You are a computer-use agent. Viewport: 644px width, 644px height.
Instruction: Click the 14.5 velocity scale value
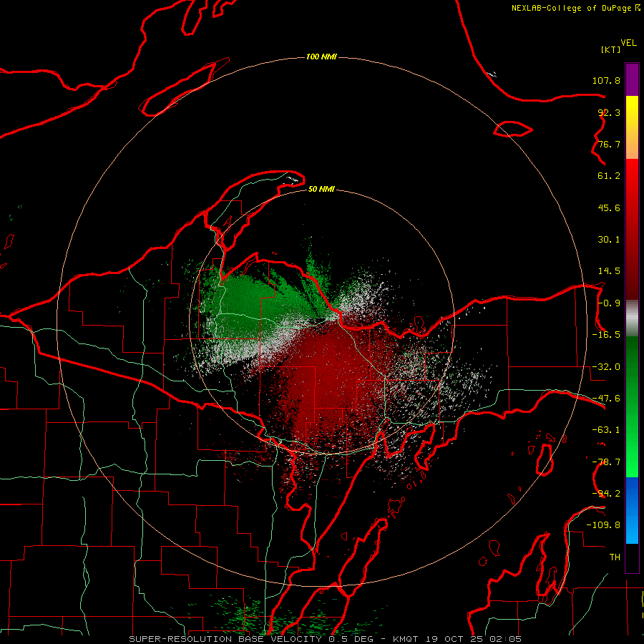coord(609,271)
